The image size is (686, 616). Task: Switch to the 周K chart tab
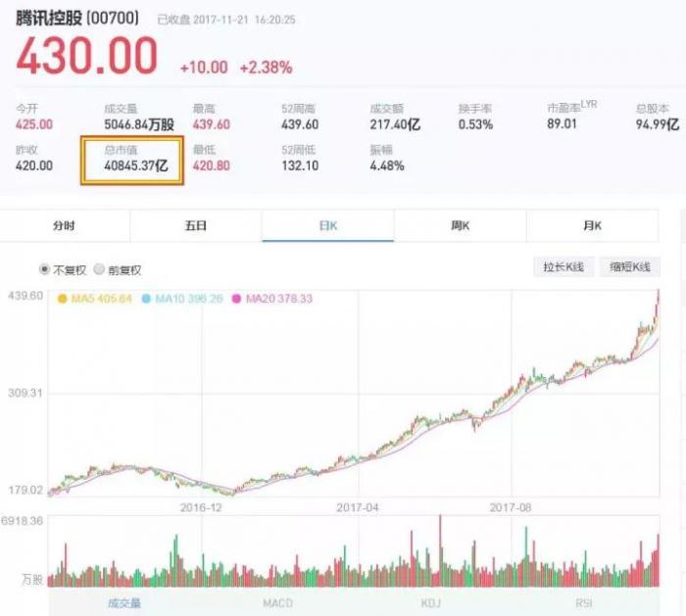click(461, 225)
